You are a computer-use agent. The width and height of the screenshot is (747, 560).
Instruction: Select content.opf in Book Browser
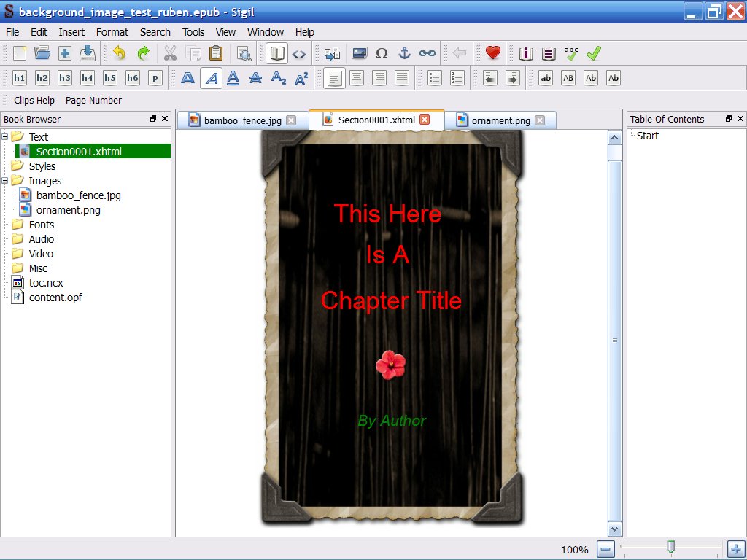55,297
